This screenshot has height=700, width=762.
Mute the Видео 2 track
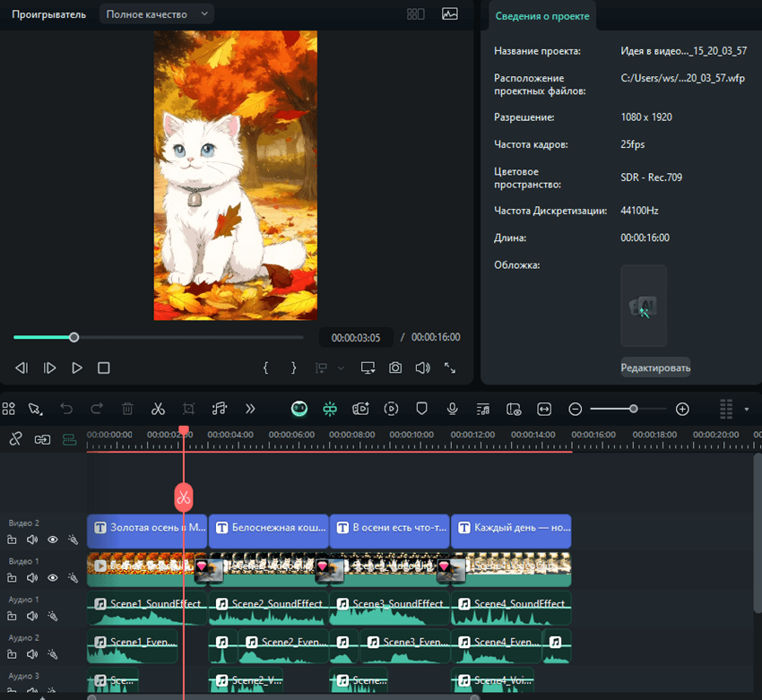click(x=32, y=540)
